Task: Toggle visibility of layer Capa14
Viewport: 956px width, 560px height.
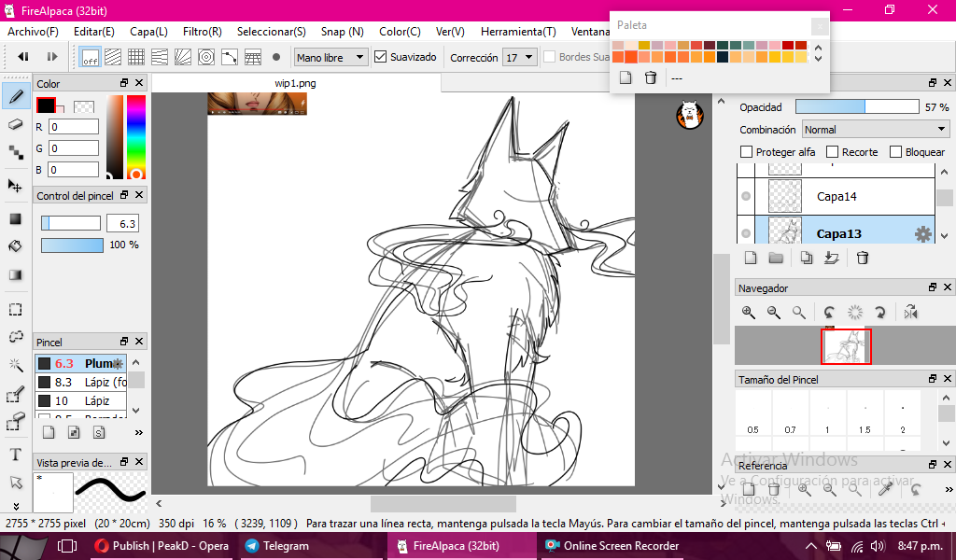Action: (x=746, y=196)
